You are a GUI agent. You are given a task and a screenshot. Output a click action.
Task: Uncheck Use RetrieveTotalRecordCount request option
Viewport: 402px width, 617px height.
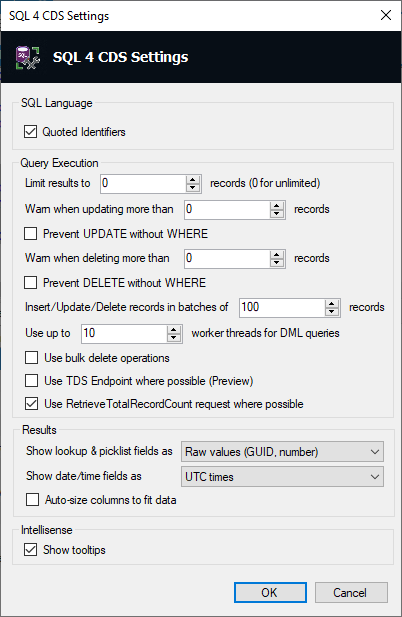[x=31, y=404]
